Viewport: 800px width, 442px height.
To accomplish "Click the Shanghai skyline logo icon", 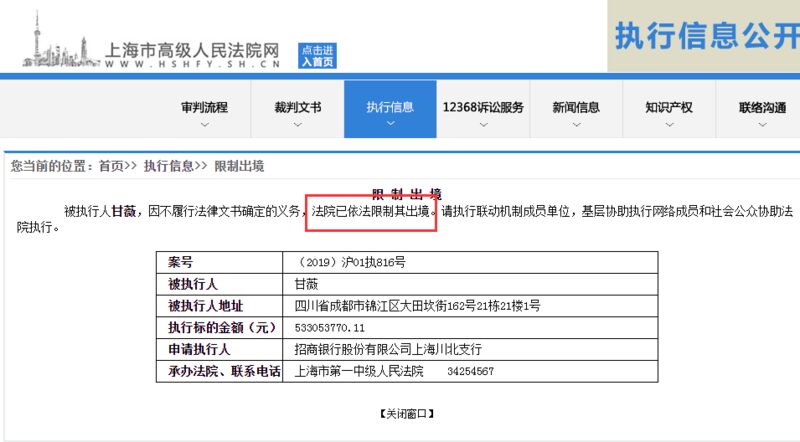I will click(x=60, y=40).
